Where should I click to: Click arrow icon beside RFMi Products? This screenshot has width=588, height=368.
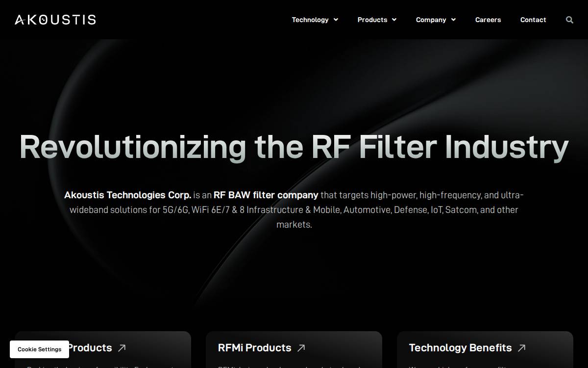pyautogui.click(x=301, y=348)
